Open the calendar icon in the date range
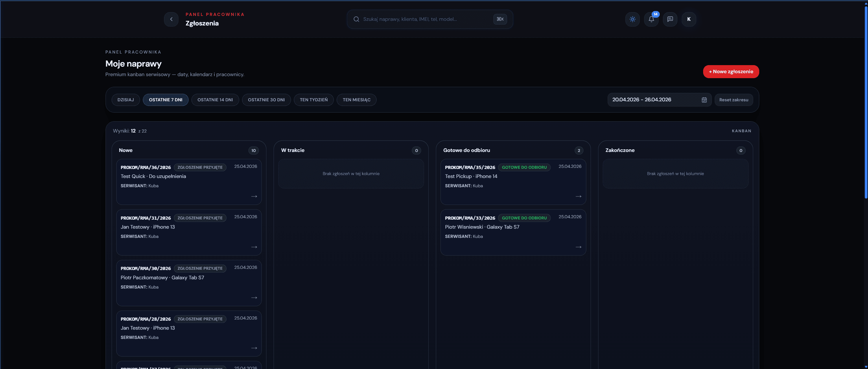Screen dimensions: 868x369 coord(704,100)
